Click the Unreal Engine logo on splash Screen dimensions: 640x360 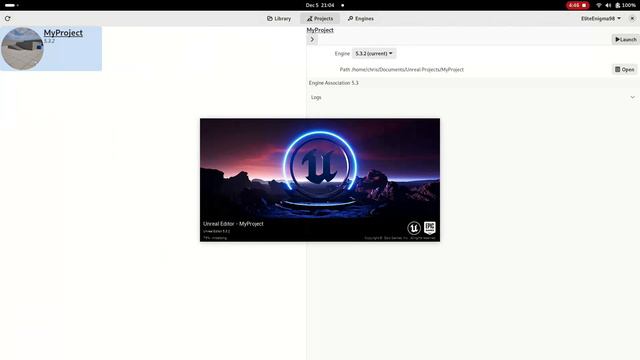pos(414,228)
